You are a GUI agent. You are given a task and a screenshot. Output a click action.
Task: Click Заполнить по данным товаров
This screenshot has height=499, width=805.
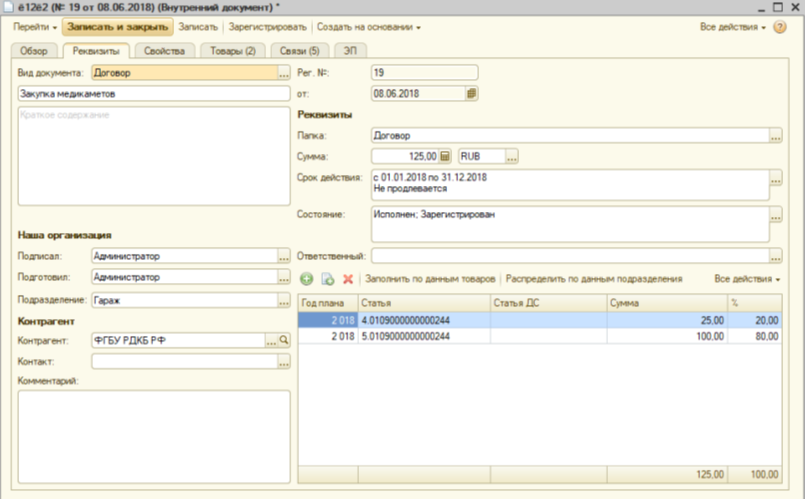pyautogui.click(x=430, y=279)
